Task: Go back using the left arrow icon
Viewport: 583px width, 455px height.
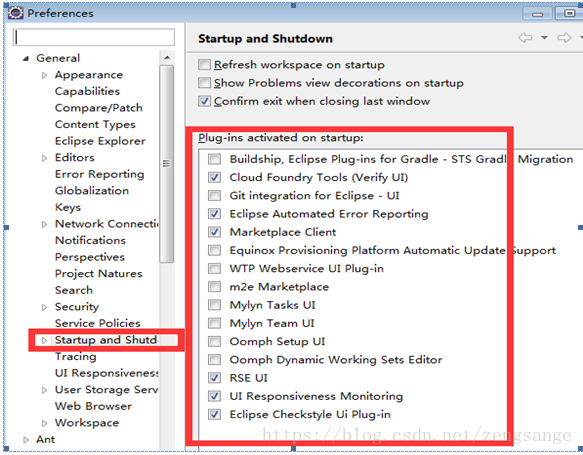Action: (x=525, y=38)
